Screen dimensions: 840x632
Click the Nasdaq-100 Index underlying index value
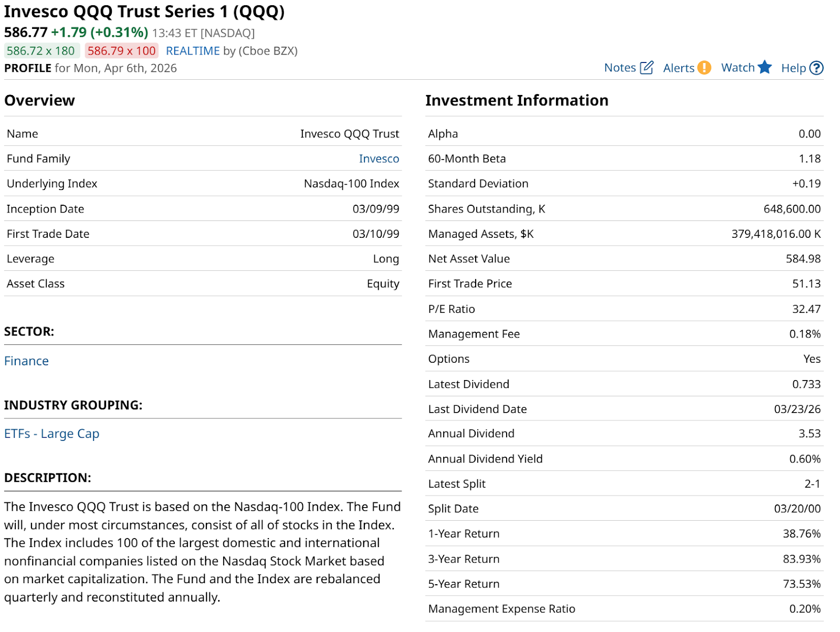[x=351, y=184]
